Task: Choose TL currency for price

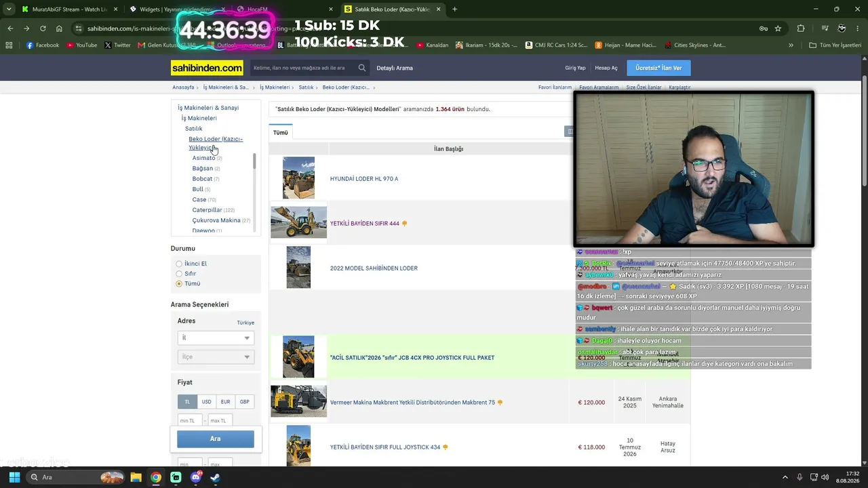Action: 187,401
